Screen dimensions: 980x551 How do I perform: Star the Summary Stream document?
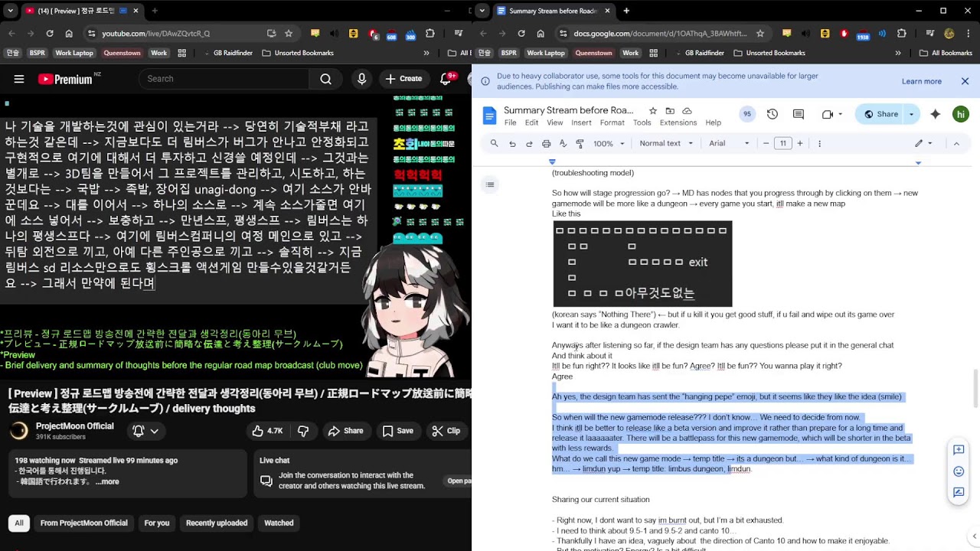[x=653, y=111]
